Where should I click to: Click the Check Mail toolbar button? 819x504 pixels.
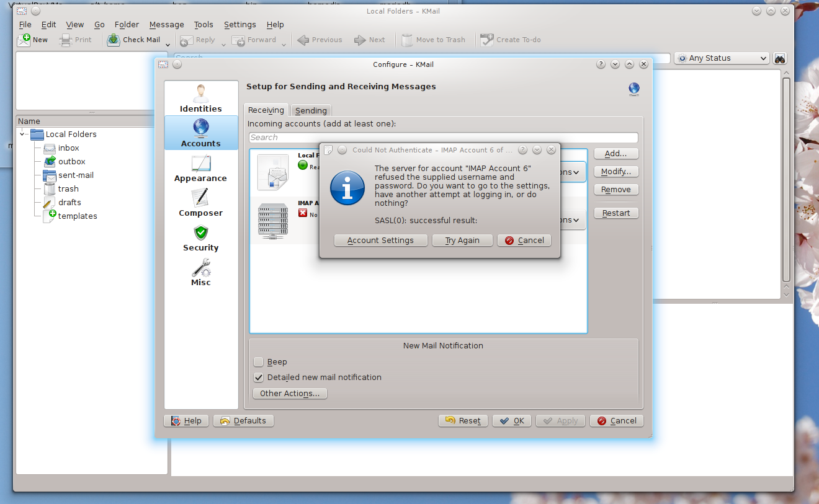133,40
